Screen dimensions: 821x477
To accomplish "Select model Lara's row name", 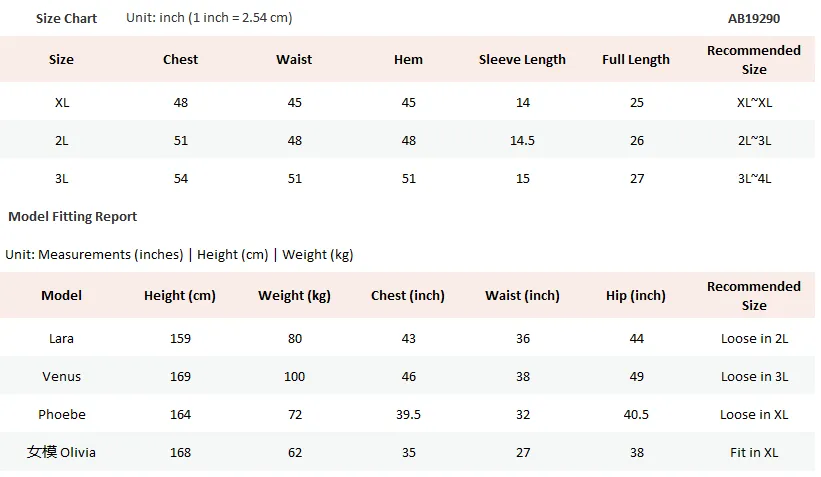I will [x=61, y=339].
